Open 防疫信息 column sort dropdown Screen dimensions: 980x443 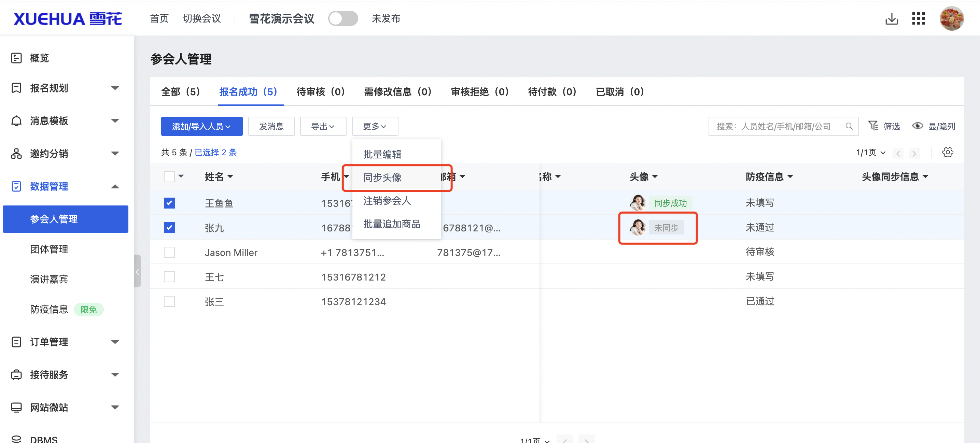point(790,176)
